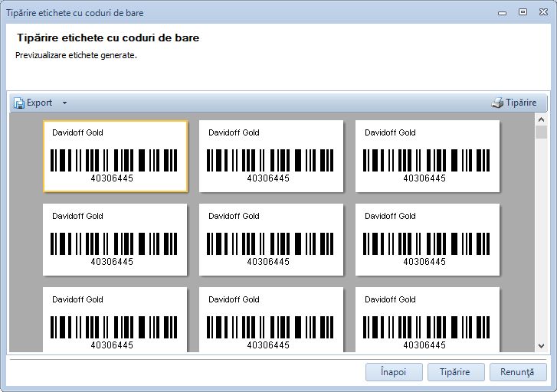Select the highlighted first Davidoff Gold label
This screenshot has width=557, height=392.
pyautogui.click(x=115, y=156)
